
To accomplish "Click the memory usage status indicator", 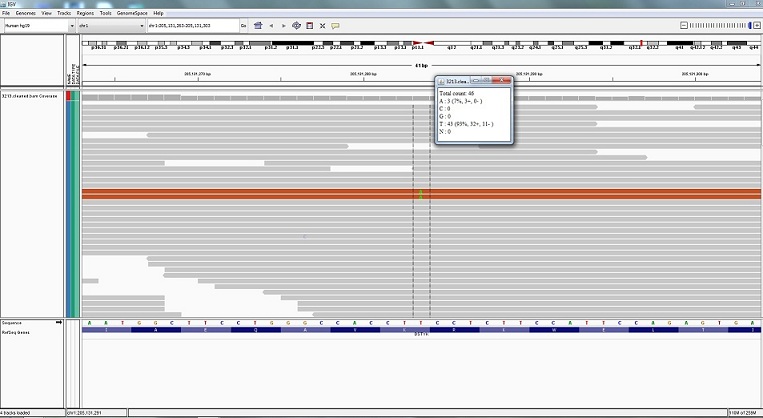I will tap(743, 413).
